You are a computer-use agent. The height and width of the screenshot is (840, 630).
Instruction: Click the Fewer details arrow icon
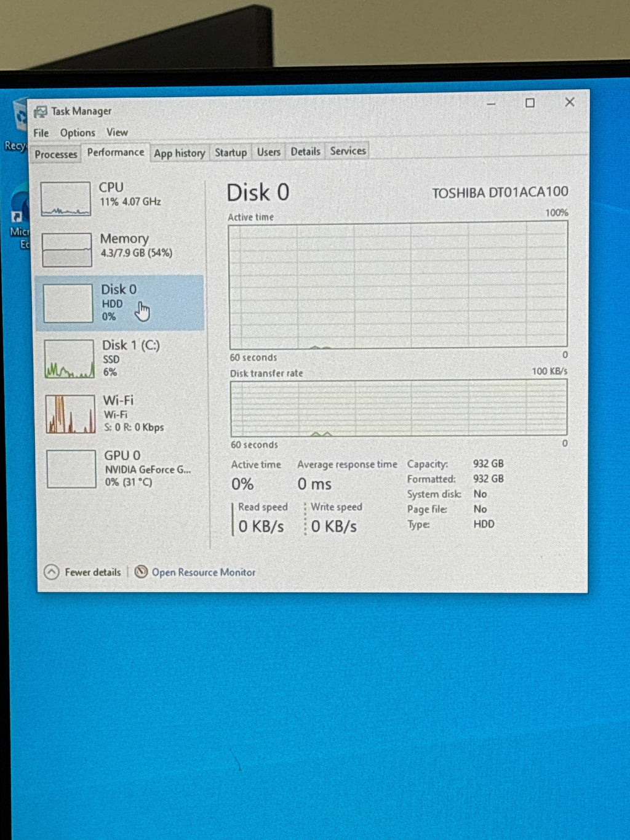[x=52, y=572]
